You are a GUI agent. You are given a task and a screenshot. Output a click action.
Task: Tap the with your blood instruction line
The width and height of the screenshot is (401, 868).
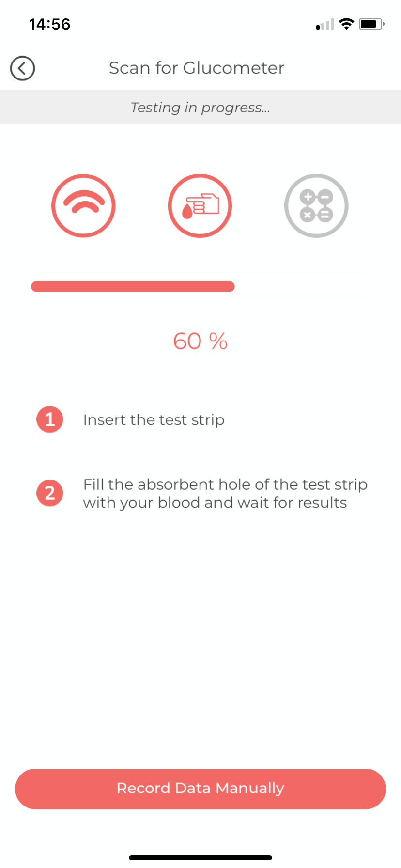click(215, 503)
